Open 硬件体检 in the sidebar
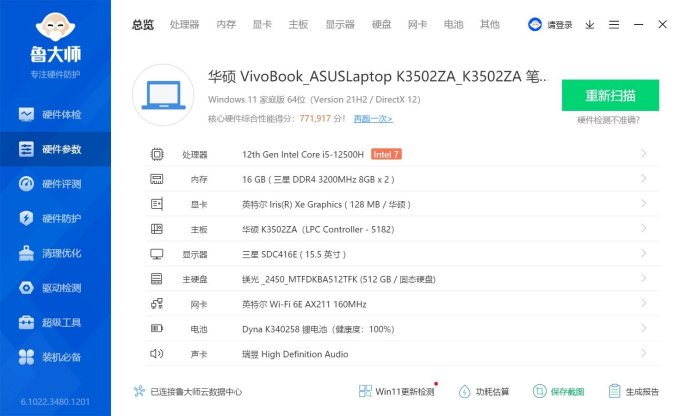The height and width of the screenshot is (416, 680). [55, 115]
